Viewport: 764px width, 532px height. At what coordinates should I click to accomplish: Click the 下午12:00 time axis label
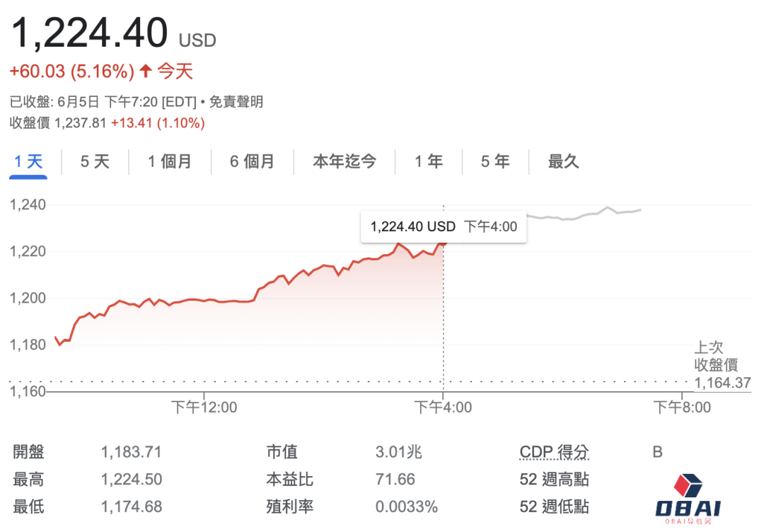tap(204, 407)
